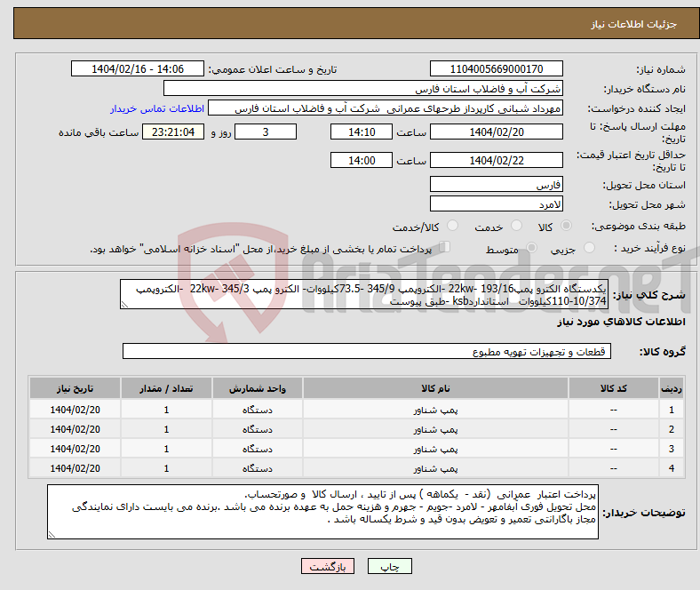Viewport: 700px width, 590px height.
Task: Click the کد کالا column header
Action: (x=614, y=388)
